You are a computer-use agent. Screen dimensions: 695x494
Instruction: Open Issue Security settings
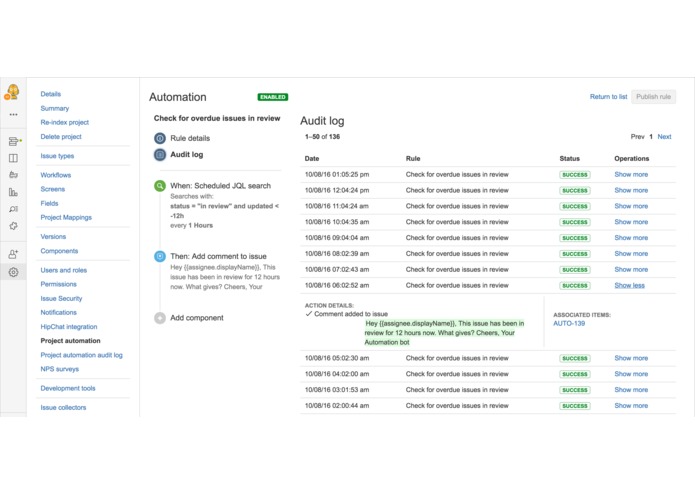(61, 299)
